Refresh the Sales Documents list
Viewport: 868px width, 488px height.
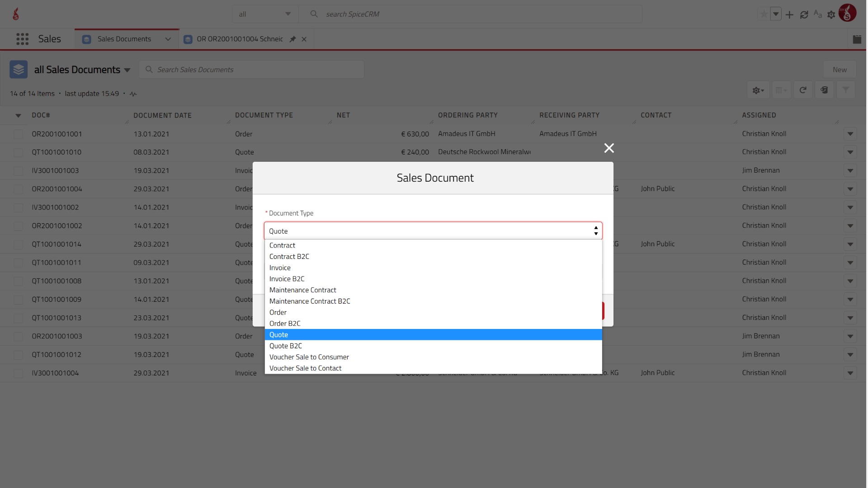pyautogui.click(x=803, y=90)
